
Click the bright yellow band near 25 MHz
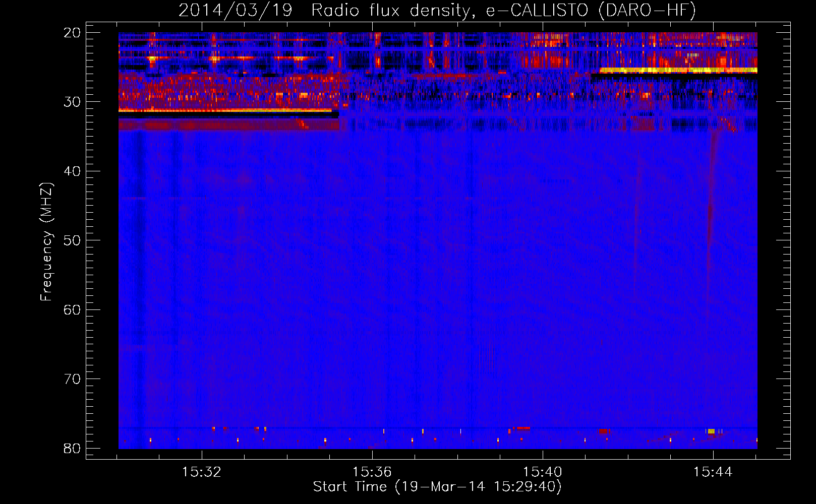678,70
